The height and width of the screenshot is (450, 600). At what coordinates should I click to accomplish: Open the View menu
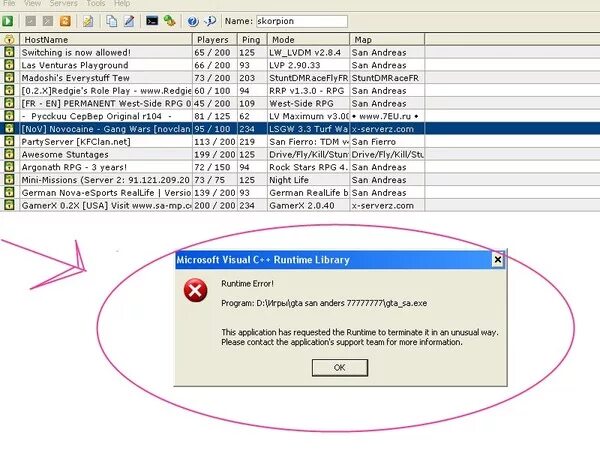33,3
